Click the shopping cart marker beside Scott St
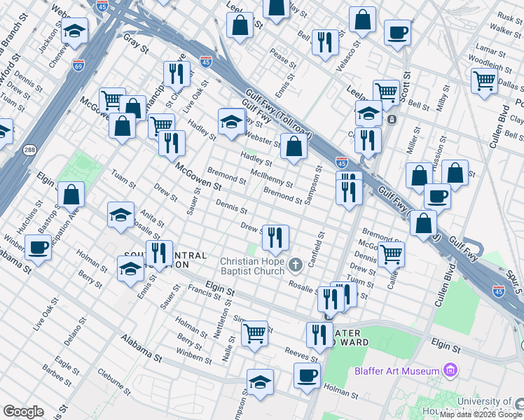Viewport: 524px width, 420px height. (x=387, y=93)
